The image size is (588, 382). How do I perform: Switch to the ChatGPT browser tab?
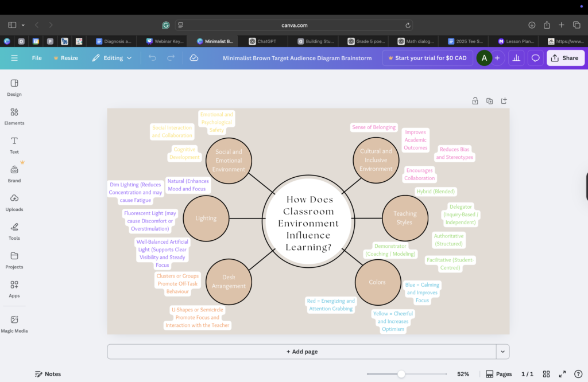tap(266, 41)
